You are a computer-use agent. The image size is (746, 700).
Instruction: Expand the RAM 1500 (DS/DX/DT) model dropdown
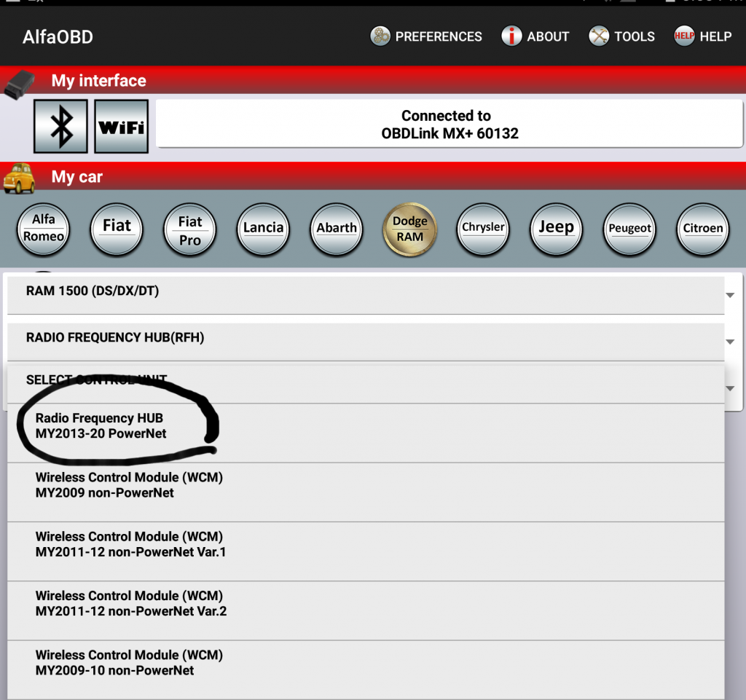point(366,295)
